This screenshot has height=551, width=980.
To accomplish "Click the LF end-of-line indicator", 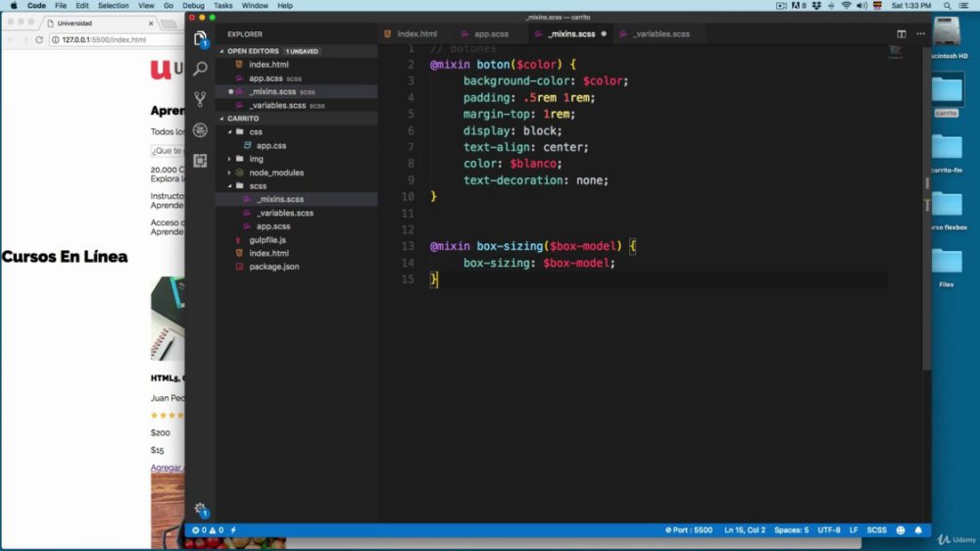I will [x=854, y=530].
